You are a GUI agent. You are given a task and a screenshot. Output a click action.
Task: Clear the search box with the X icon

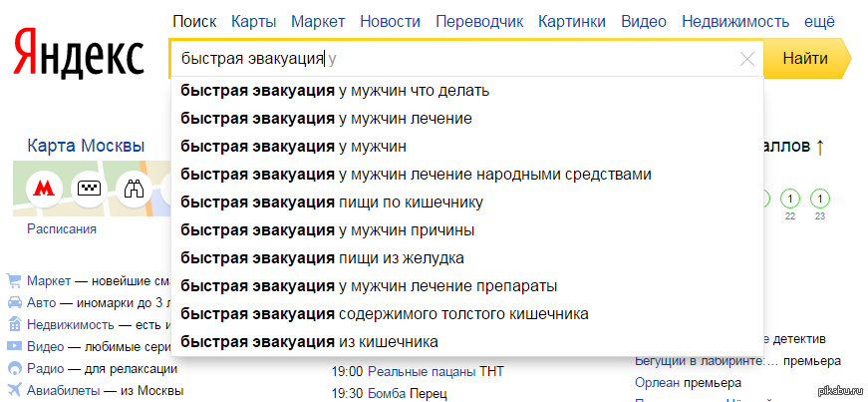click(x=747, y=59)
